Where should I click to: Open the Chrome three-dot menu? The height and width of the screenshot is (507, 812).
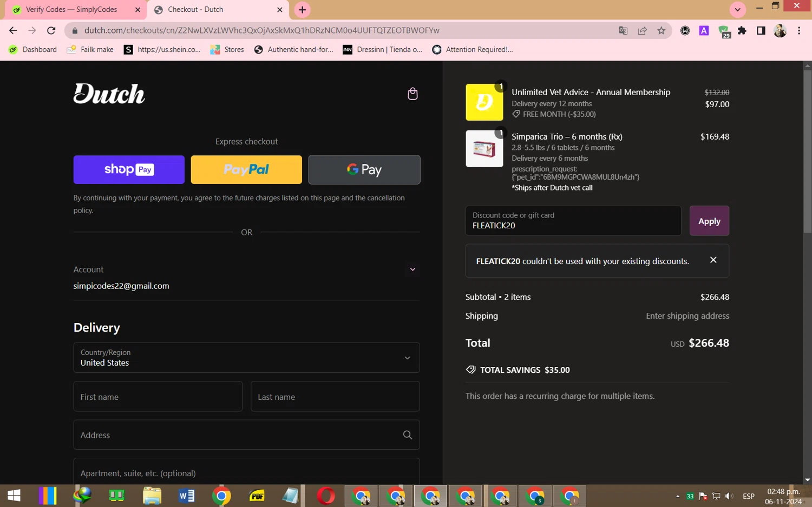(x=799, y=31)
